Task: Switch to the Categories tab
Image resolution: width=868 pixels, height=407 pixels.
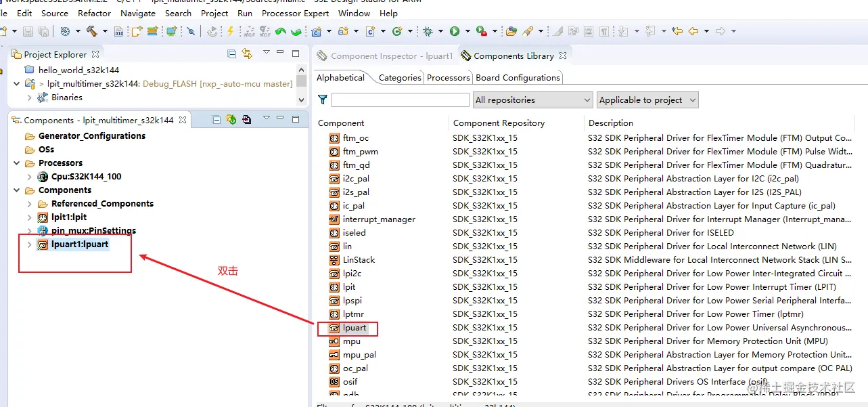Action: tap(400, 78)
